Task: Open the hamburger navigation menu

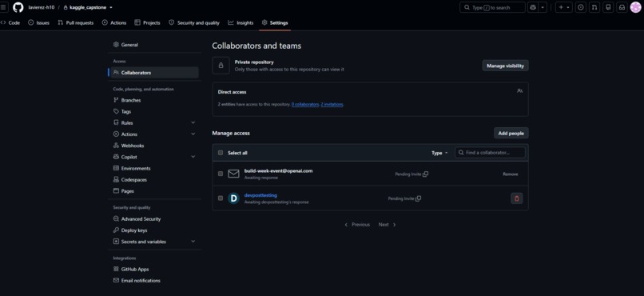Action: point(3,7)
